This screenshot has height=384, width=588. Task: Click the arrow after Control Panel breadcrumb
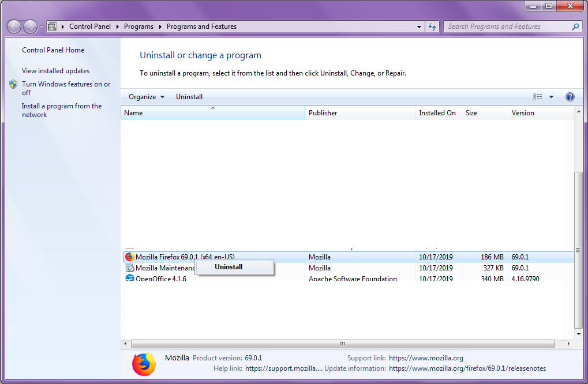pyautogui.click(x=117, y=27)
